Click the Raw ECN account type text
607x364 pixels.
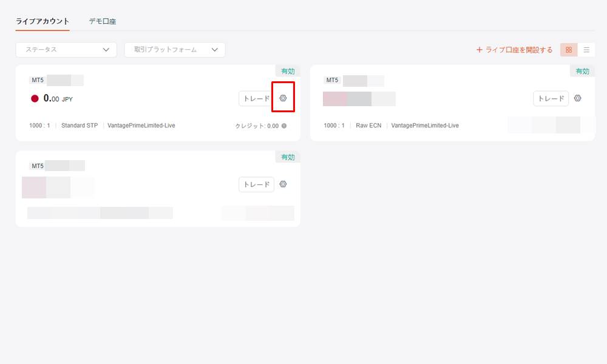pos(368,126)
